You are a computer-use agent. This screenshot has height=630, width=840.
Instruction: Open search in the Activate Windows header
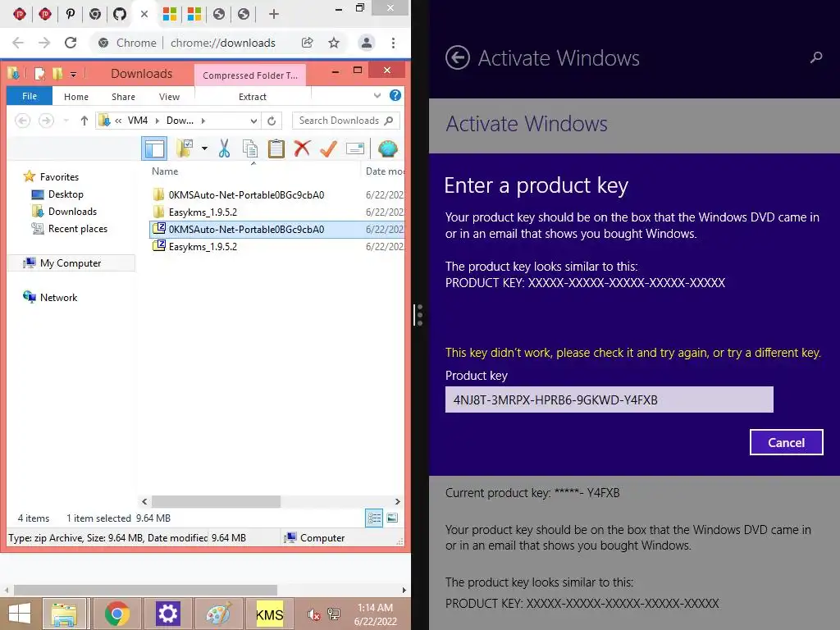(816, 57)
